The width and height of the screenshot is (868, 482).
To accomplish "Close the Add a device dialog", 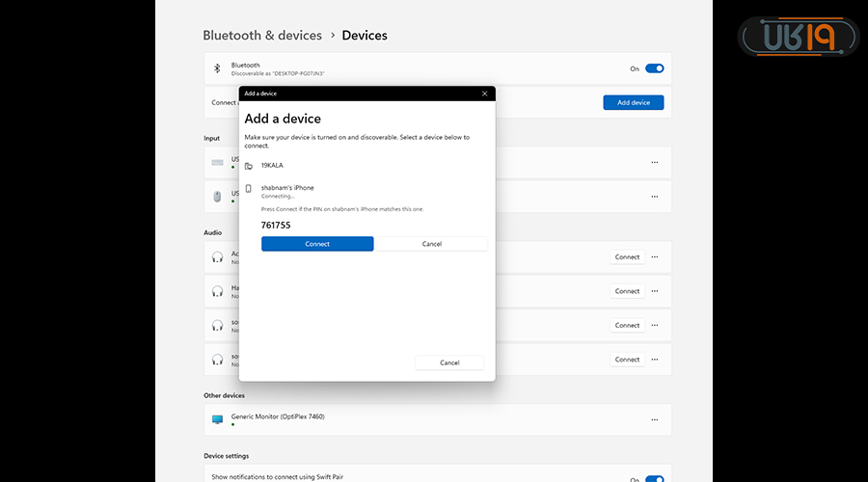I will coord(484,94).
